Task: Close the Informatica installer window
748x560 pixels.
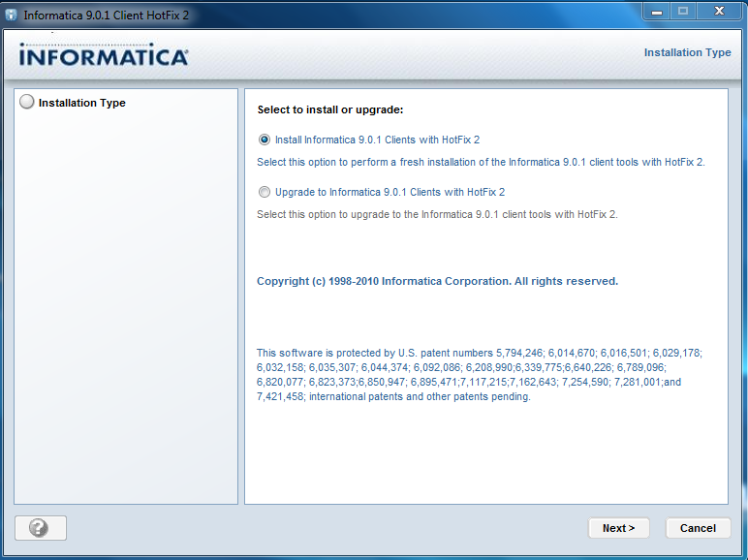Action: tap(719, 11)
